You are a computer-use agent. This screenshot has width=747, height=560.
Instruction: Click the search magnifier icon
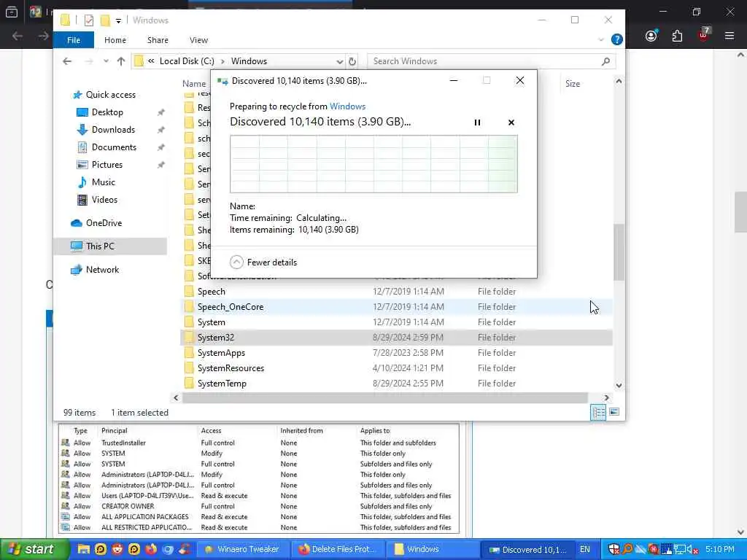(605, 61)
